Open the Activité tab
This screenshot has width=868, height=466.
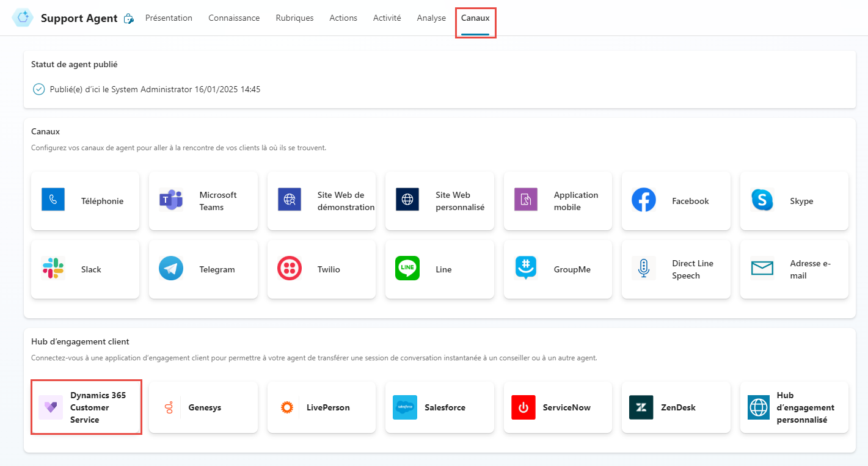[387, 18]
